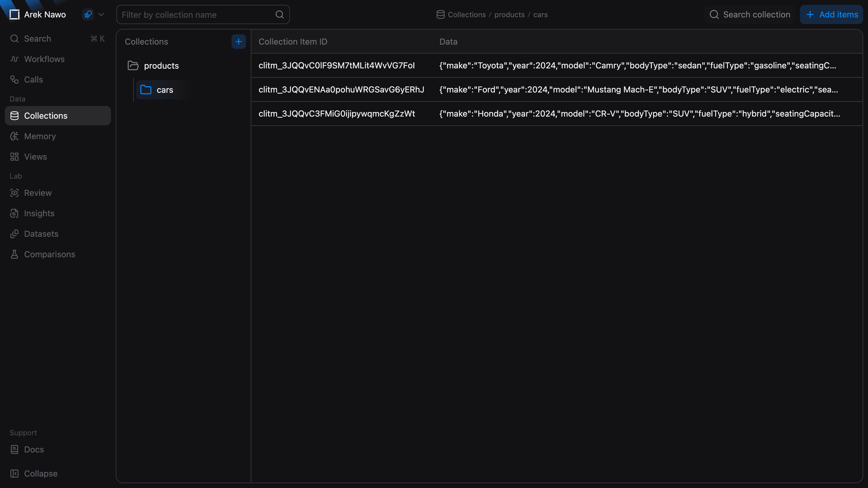Click the Views grid icon
Image resolution: width=868 pixels, height=488 pixels.
tap(14, 157)
